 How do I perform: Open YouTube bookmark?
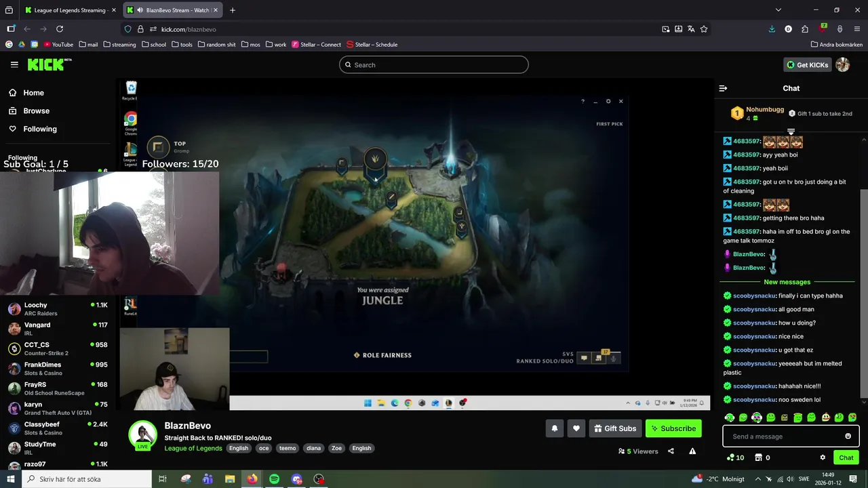click(x=58, y=45)
